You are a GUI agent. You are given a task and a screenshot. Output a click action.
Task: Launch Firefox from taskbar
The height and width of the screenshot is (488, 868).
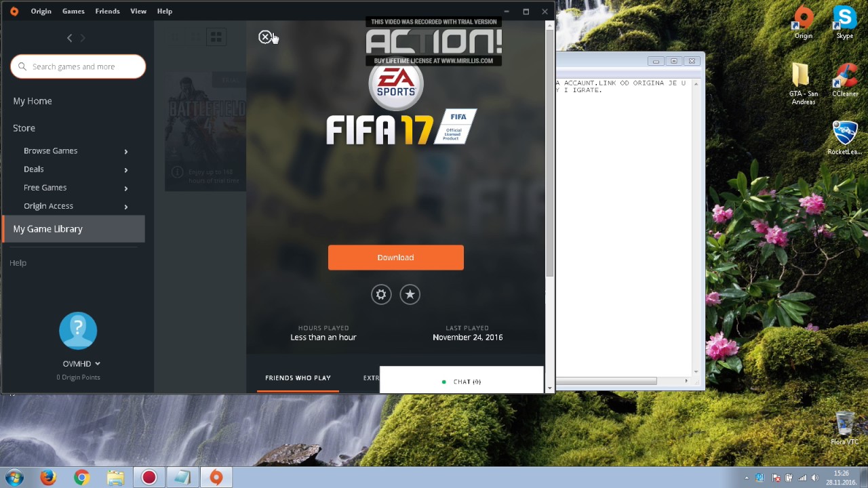click(x=47, y=477)
